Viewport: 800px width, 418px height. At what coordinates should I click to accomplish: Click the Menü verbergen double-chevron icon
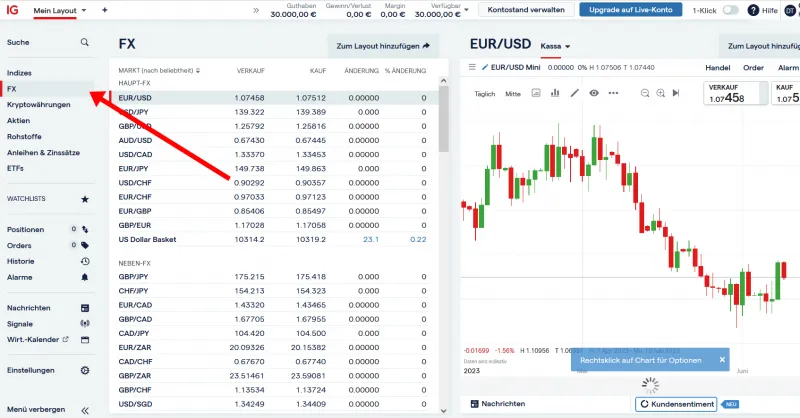coord(85,410)
